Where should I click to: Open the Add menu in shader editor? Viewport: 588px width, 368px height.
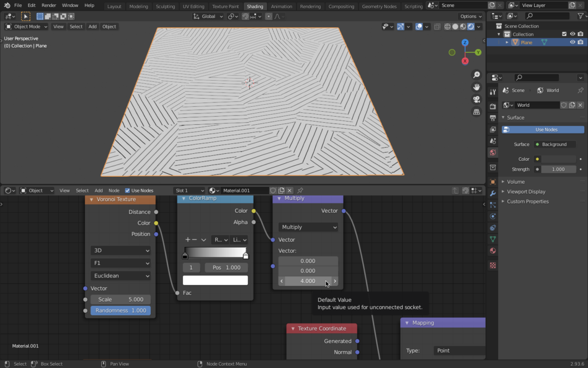click(x=99, y=190)
